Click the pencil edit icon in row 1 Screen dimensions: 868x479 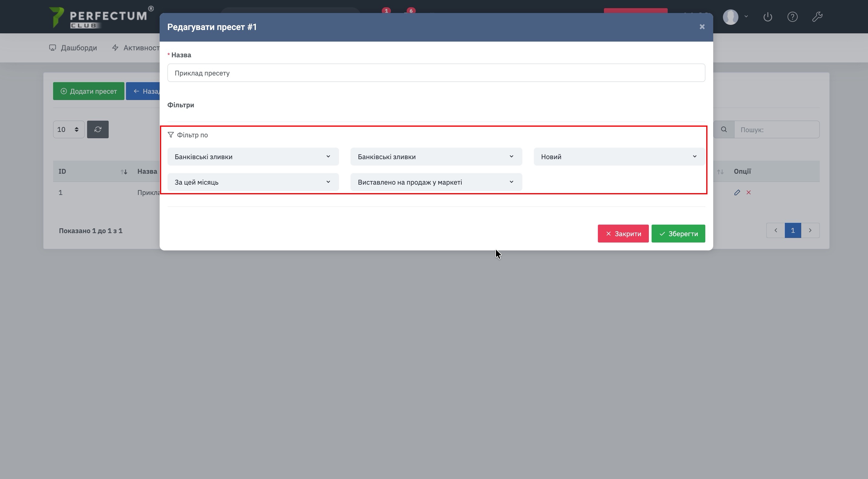737,193
